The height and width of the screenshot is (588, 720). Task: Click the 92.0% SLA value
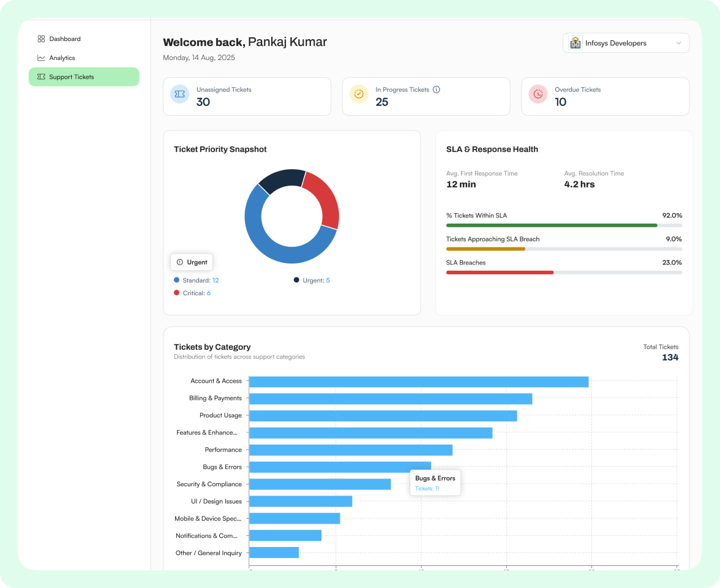pyautogui.click(x=672, y=216)
